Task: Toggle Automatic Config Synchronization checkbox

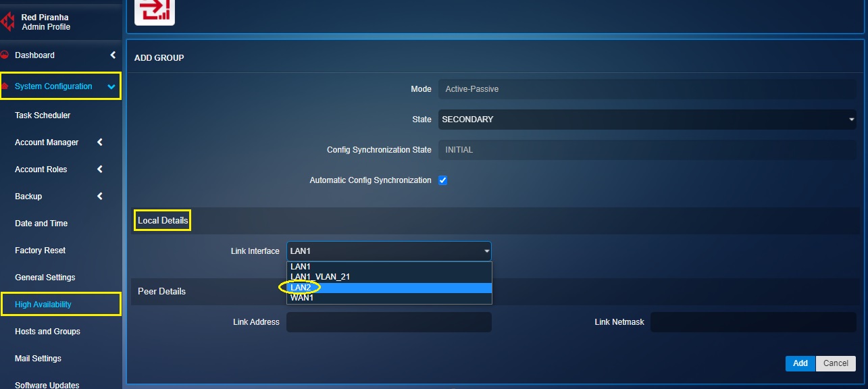Action: click(443, 180)
